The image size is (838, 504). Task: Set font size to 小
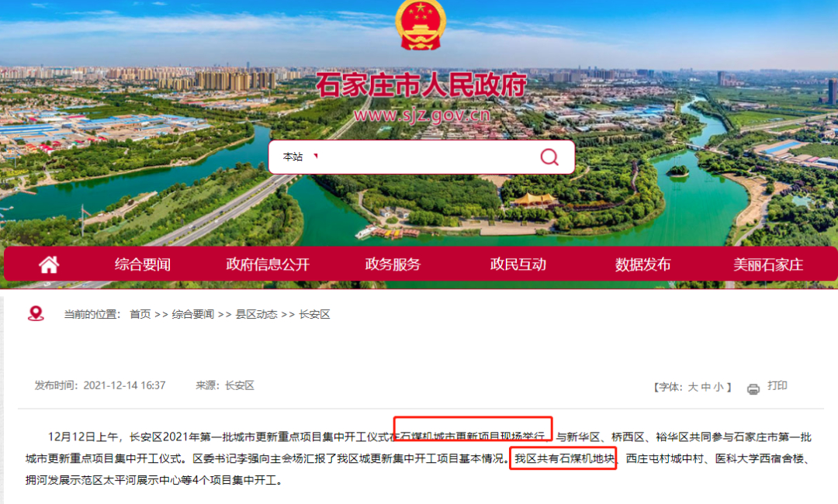pos(719,387)
